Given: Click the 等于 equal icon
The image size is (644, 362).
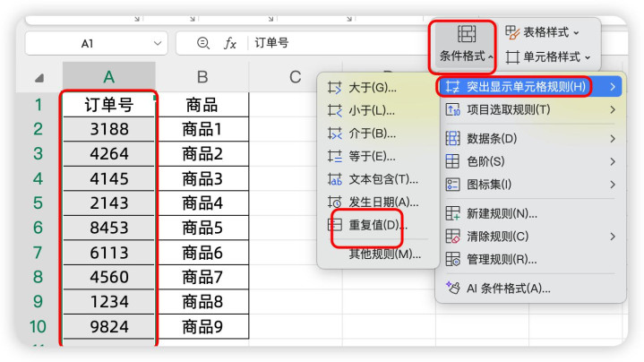Looking at the screenshot, I should [x=334, y=156].
